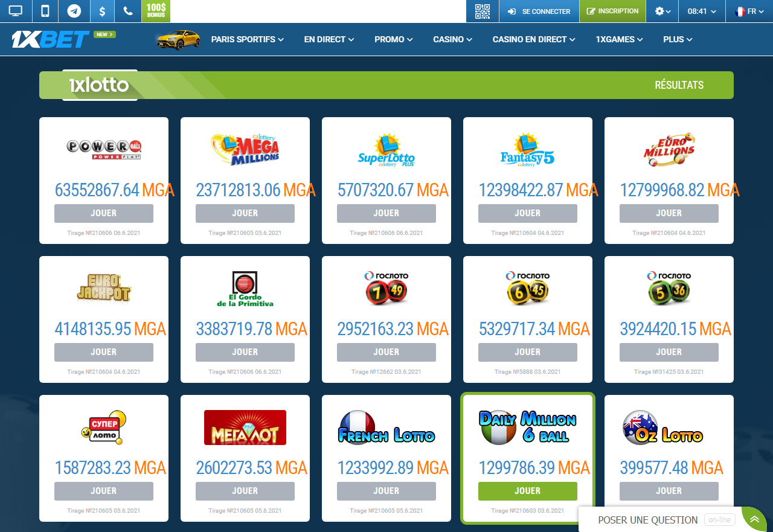The height and width of the screenshot is (532, 773).
Task: Click the Mega Millions logo
Action: point(245,149)
